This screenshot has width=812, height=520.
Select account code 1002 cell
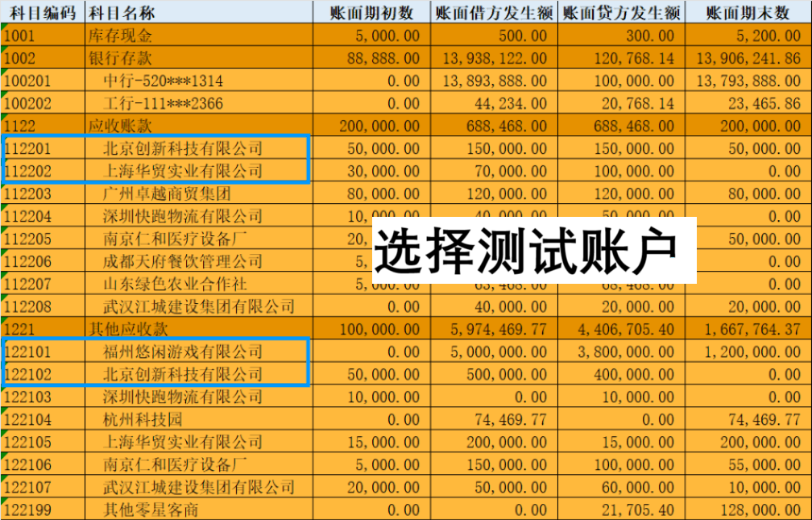point(43,58)
